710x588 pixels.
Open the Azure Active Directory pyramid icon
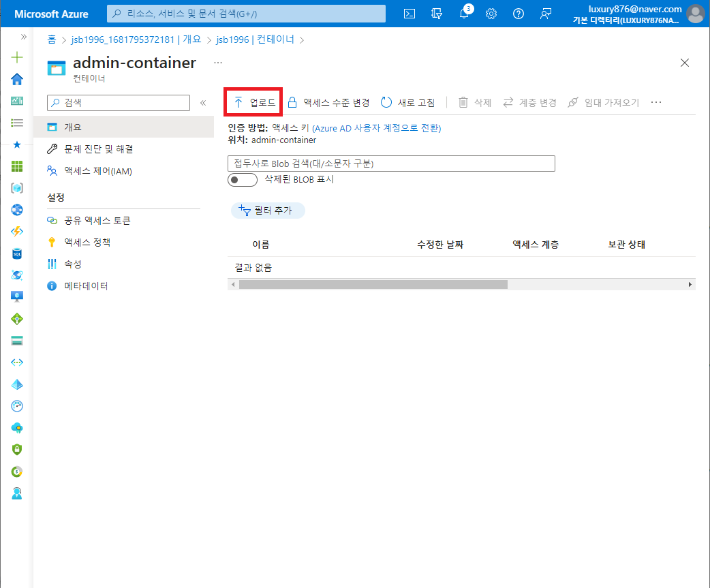click(17, 384)
